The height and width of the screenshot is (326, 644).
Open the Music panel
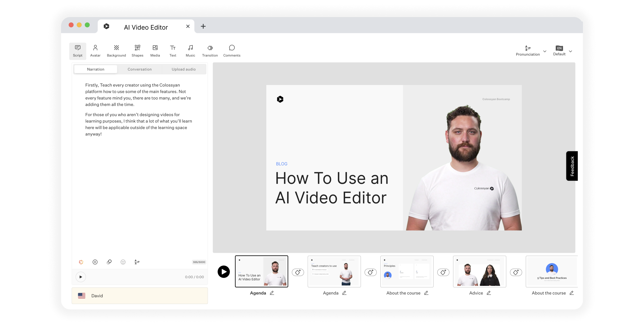point(190,51)
